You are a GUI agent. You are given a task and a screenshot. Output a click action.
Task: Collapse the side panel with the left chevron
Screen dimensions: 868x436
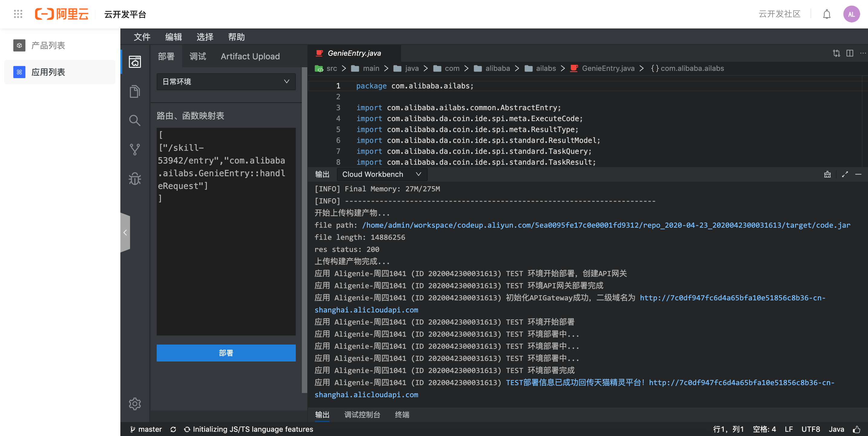[125, 233]
